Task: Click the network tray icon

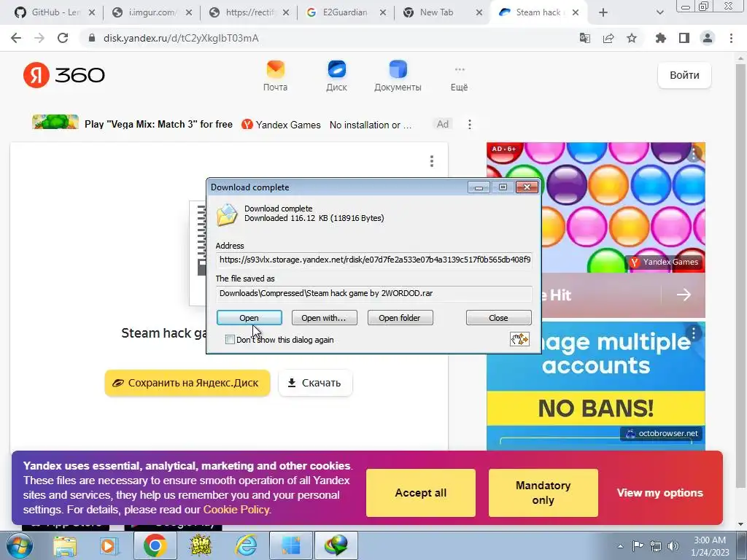Action: tap(656, 546)
